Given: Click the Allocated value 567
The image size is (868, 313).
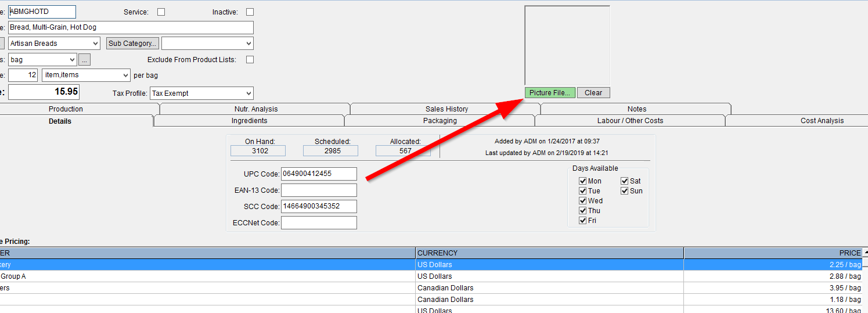Looking at the screenshot, I should (403, 151).
